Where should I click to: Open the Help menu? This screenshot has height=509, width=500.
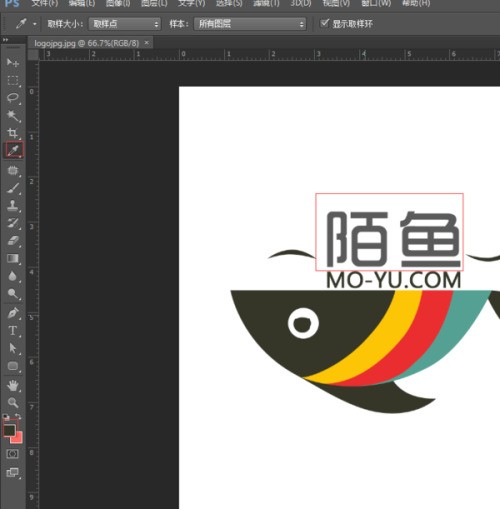click(416, 3)
